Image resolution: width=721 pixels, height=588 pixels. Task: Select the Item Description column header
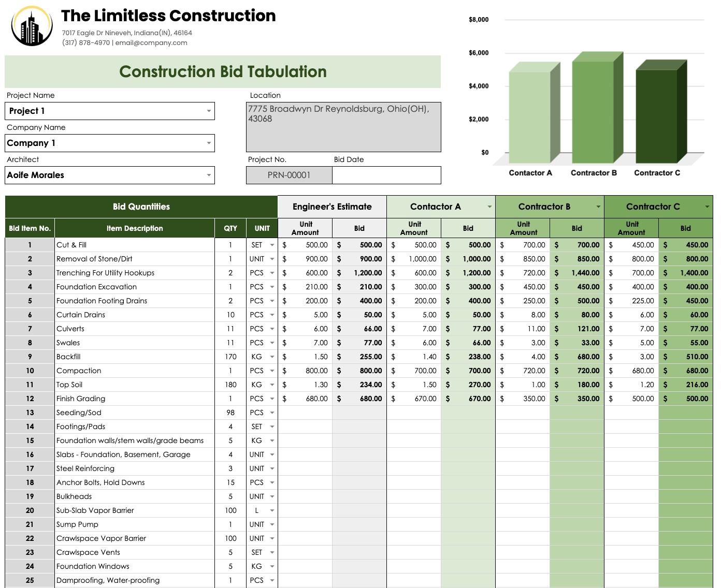pyautogui.click(x=135, y=228)
